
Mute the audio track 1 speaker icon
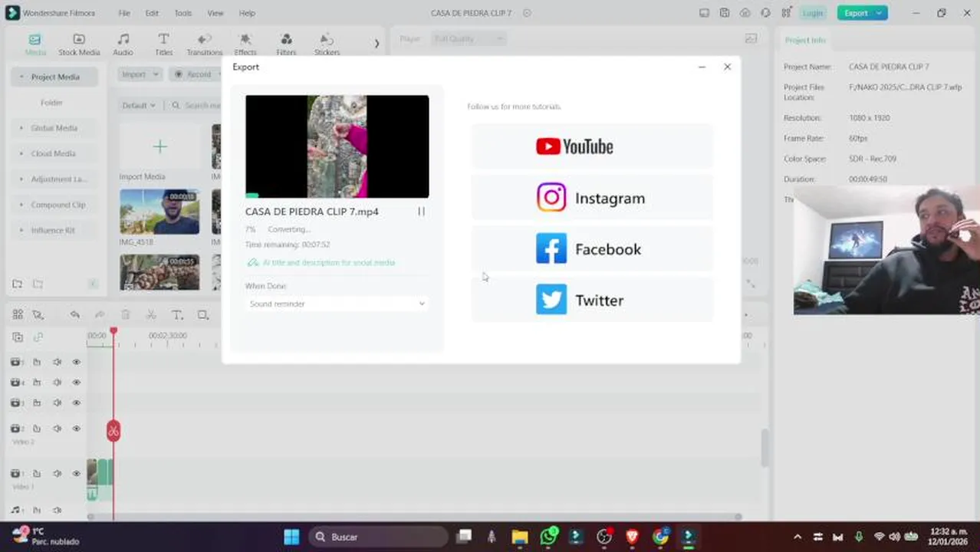[57, 510]
